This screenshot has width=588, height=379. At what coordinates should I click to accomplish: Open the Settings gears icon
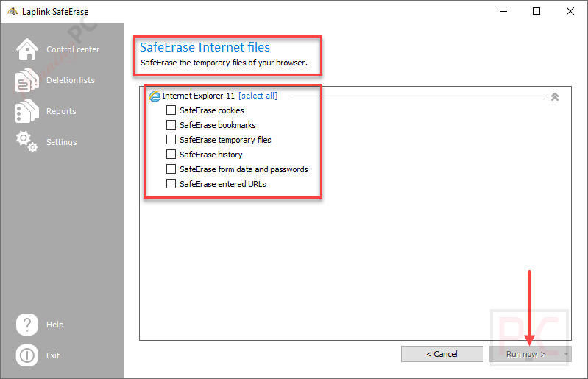[x=26, y=141]
